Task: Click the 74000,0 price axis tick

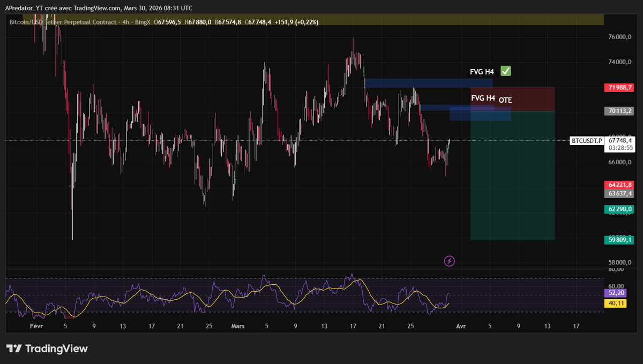Action: (621, 62)
